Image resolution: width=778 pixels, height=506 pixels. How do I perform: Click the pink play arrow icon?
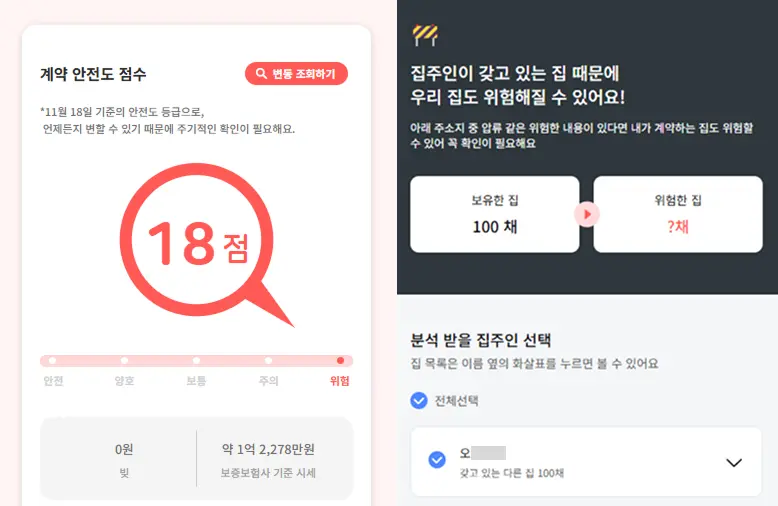[586, 214]
